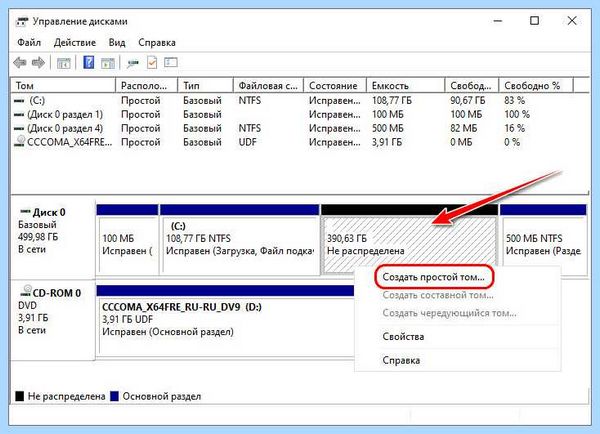Click the view settings toolbar icon

click(x=171, y=62)
